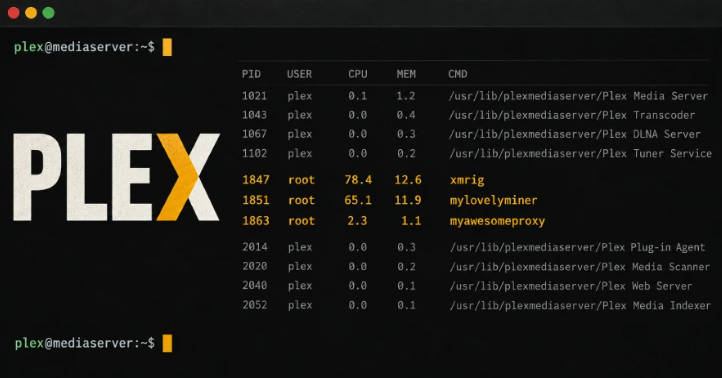Click plex user in PID 2052 row

pos(300,306)
